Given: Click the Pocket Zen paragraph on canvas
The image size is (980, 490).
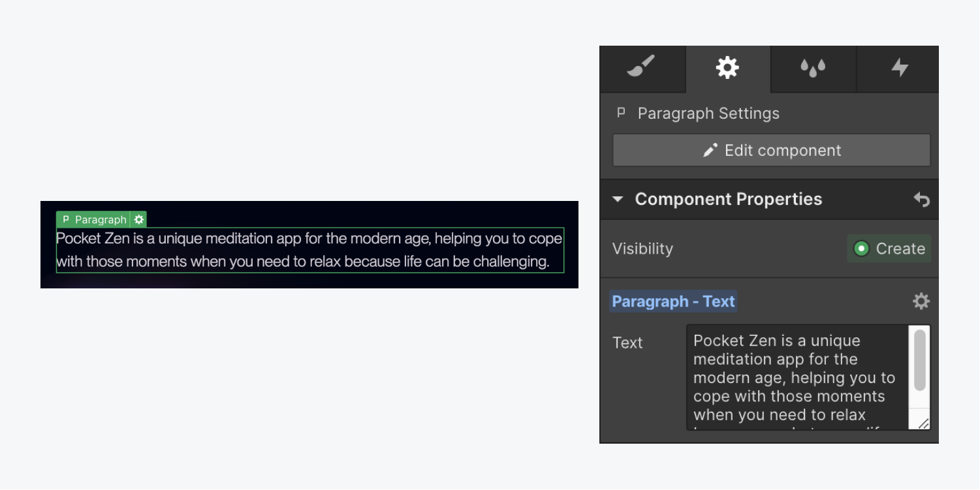Looking at the screenshot, I should (309, 250).
